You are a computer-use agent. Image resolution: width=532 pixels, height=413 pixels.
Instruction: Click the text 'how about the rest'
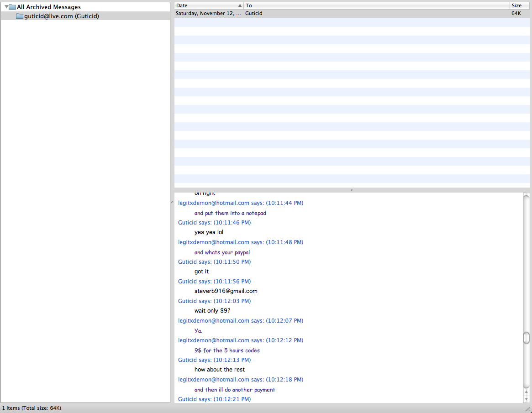pyautogui.click(x=220, y=370)
